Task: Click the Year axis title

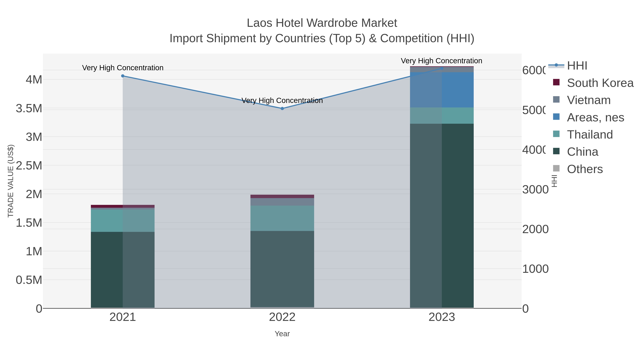Action: click(x=282, y=334)
